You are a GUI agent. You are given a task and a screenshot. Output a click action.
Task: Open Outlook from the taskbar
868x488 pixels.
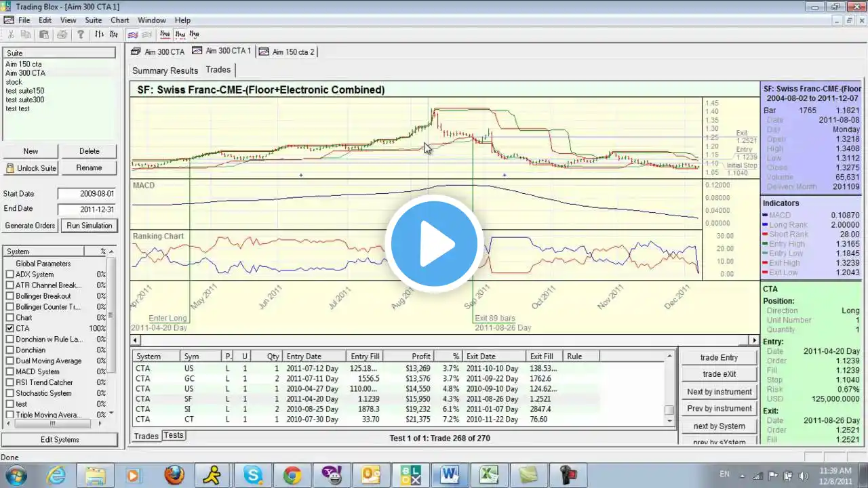(x=371, y=475)
